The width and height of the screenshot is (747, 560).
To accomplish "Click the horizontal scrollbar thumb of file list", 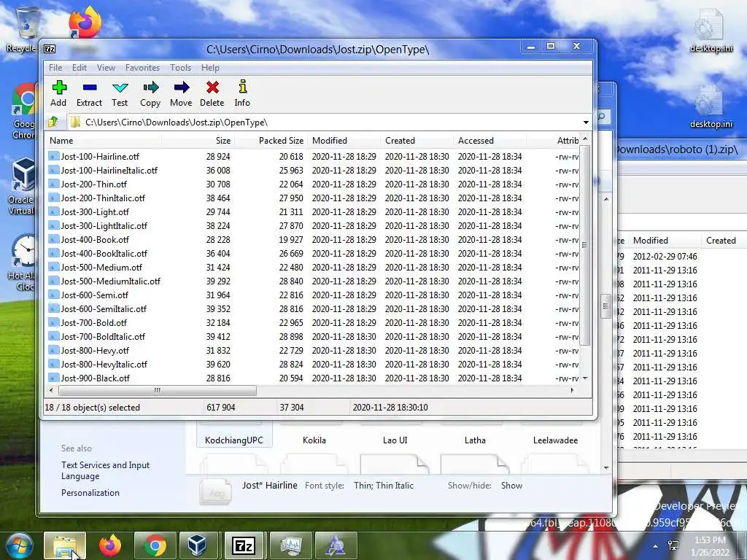I will (x=158, y=391).
